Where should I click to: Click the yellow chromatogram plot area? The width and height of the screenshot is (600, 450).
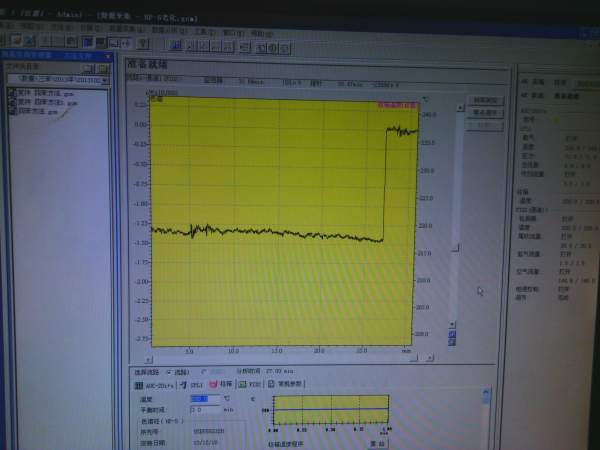click(x=283, y=222)
